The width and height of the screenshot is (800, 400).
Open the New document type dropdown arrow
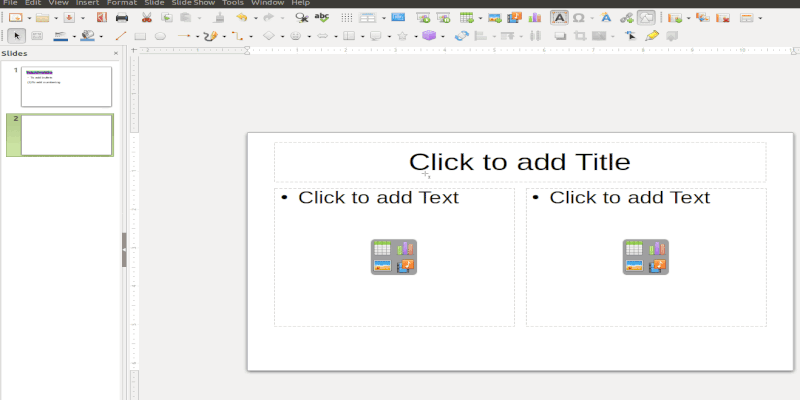point(29,18)
